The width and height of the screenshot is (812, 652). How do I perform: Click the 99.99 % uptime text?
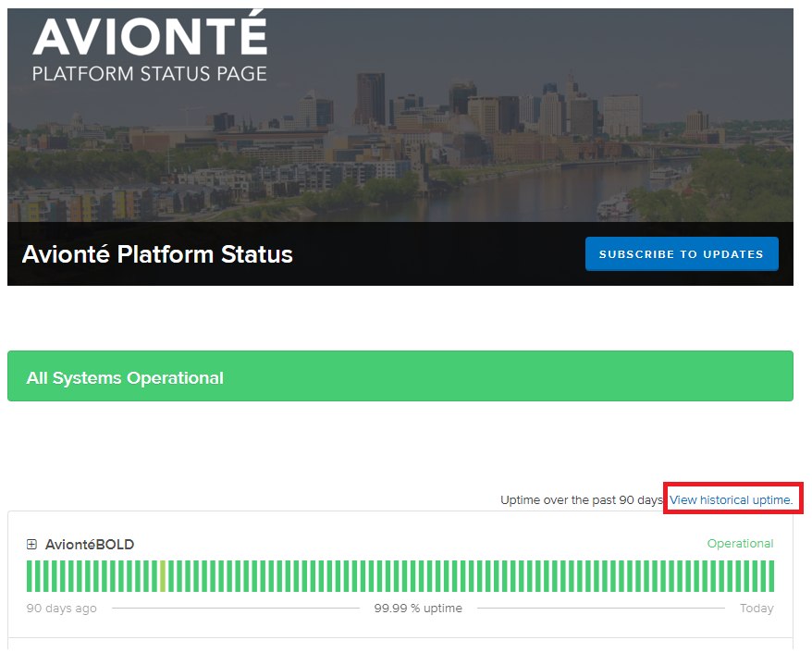418,608
